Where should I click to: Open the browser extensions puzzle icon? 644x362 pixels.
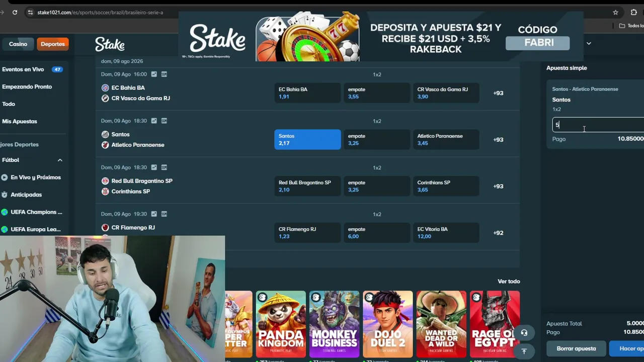pos(633,12)
